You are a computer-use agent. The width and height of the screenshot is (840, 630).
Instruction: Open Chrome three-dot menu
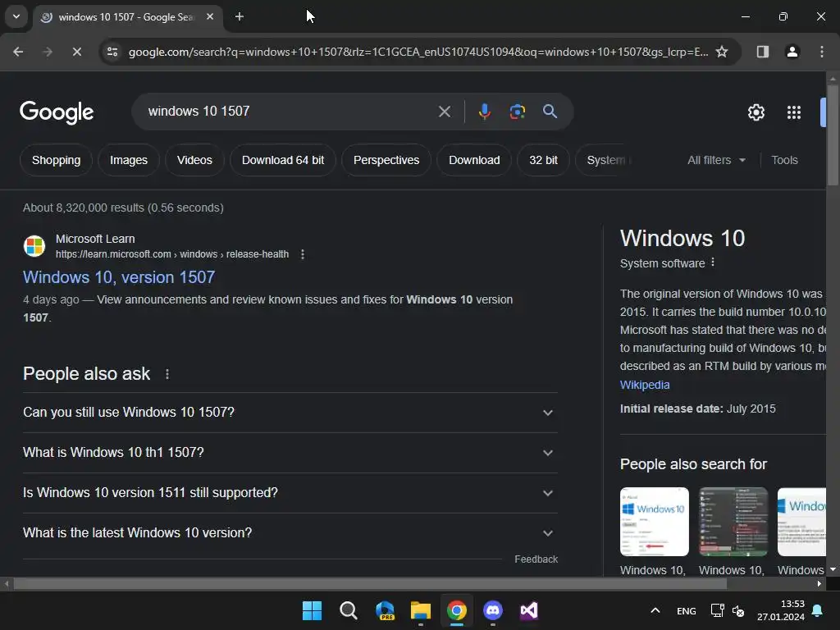point(822,52)
